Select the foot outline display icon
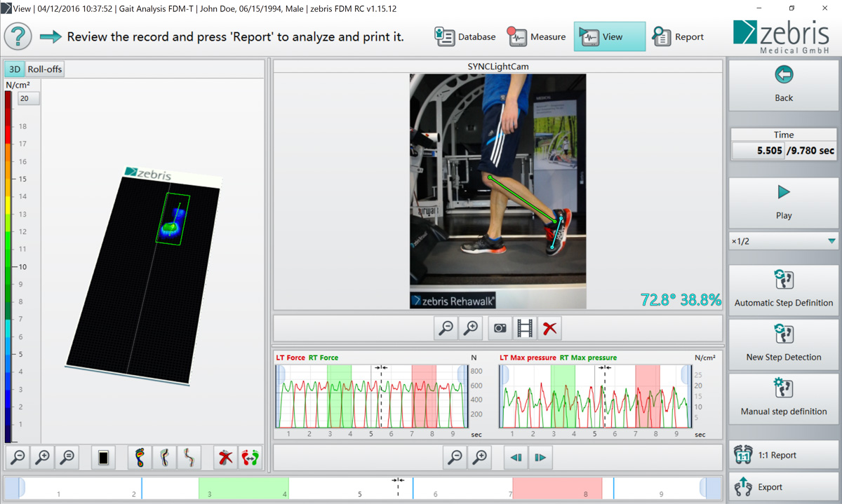842x504 pixels. click(x=163, y=457)
